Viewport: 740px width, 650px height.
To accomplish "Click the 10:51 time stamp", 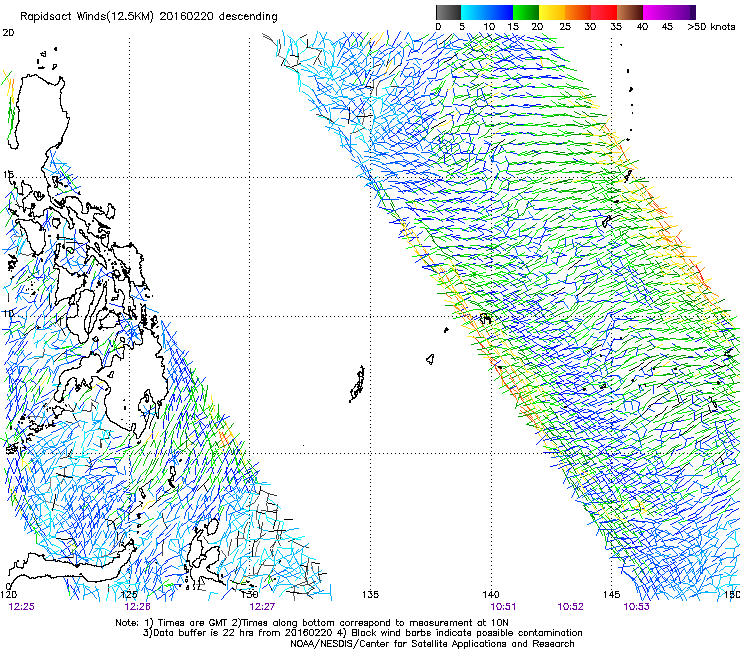I will click(x=503, y=607).
